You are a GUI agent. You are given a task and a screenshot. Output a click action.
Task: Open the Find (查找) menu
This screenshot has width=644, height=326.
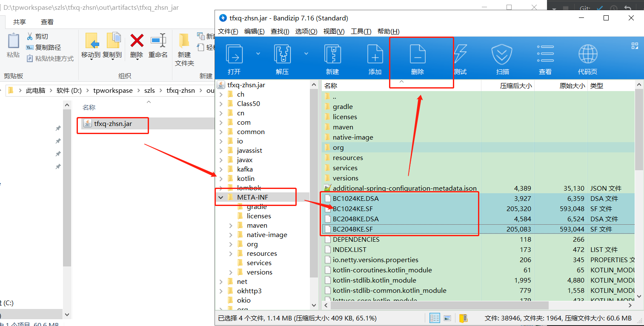coord(280,31)
